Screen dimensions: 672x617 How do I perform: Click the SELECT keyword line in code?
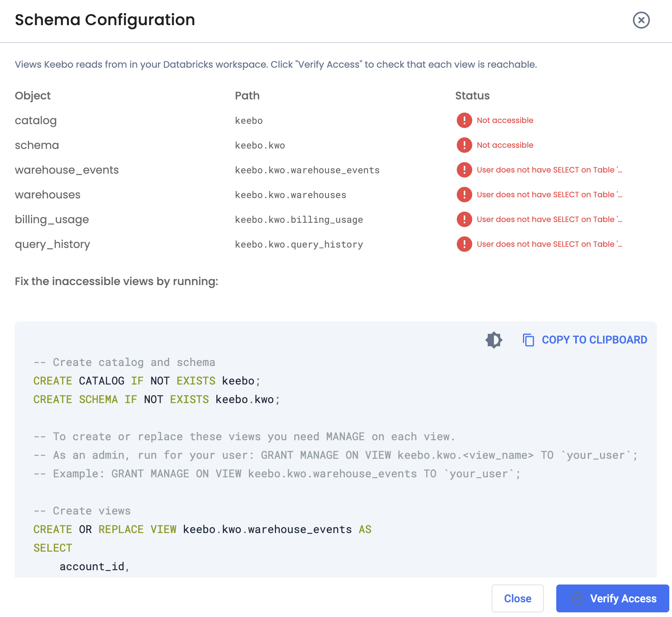click(53, 548)
